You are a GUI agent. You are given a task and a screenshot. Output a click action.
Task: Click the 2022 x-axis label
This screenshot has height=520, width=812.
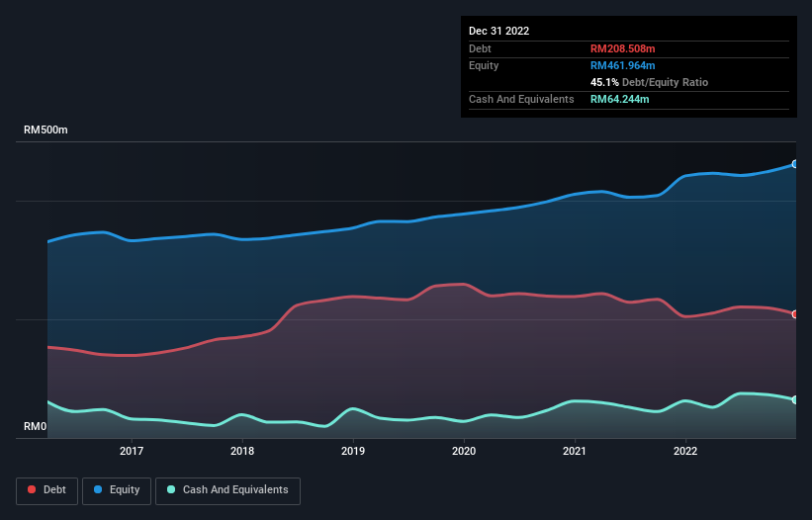(685, 451)
